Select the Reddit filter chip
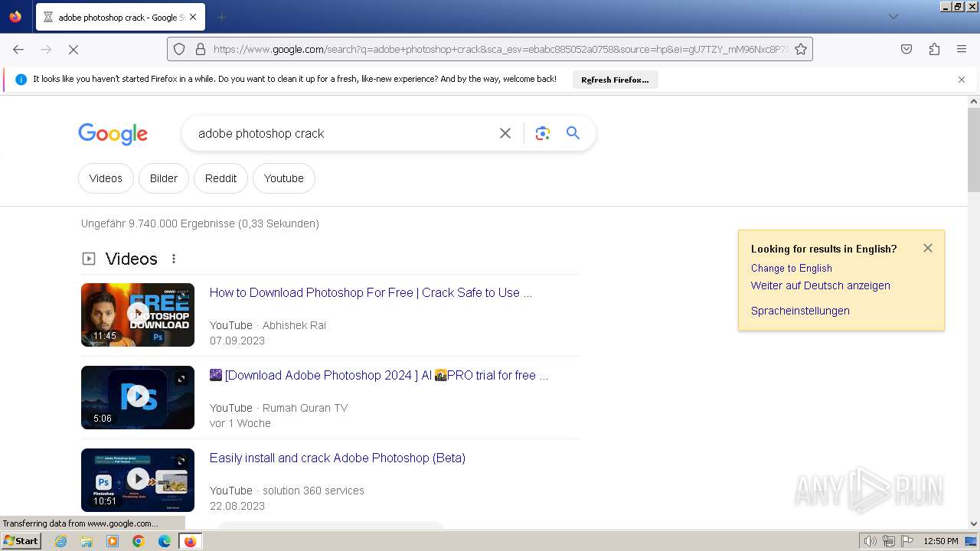 (220, 178)
